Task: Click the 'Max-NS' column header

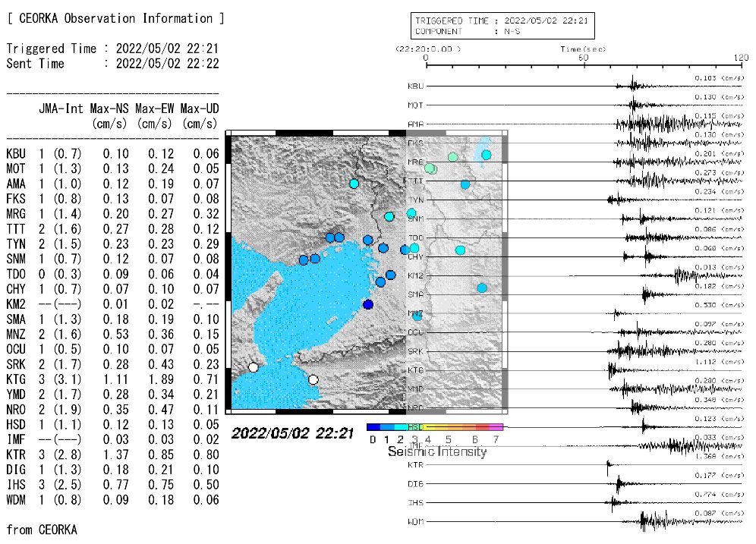Action: [x=109, y=109]
